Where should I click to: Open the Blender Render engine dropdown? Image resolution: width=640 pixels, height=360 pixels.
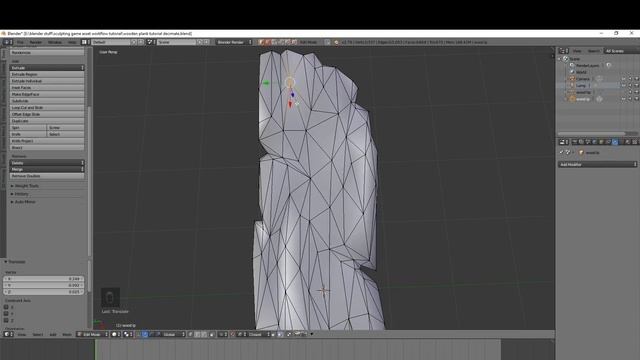click(234, 42)
